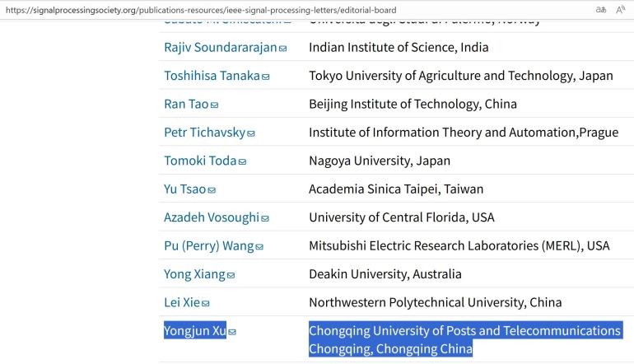Viewport: 634px width, 364px height.
Task: Click the envelope icon next to Yongjun Xu
Action: click(232, 332)
